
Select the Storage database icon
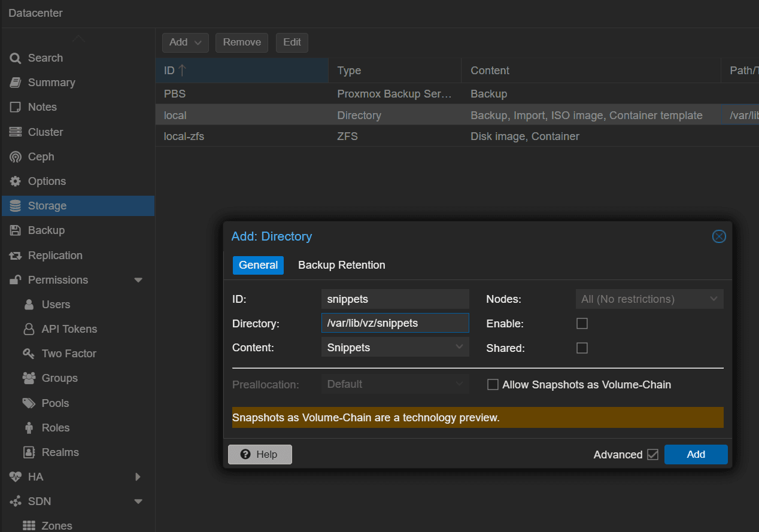[x=16, y=206]
